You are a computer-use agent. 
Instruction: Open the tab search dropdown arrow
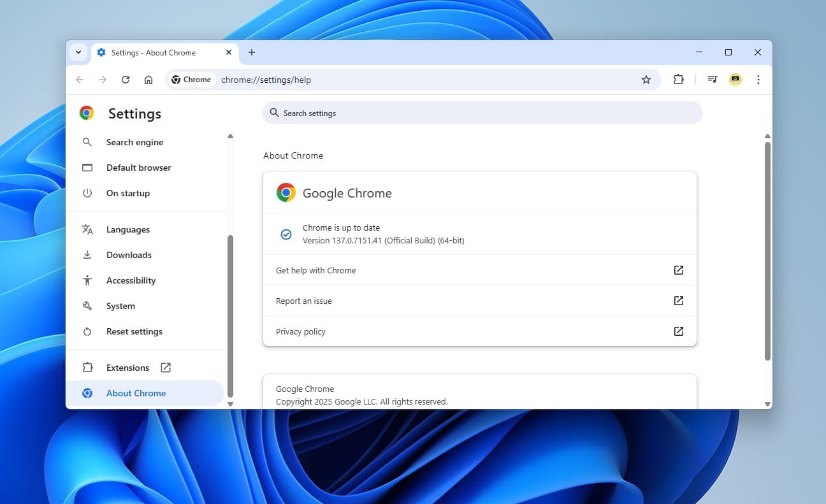point(78,52)
